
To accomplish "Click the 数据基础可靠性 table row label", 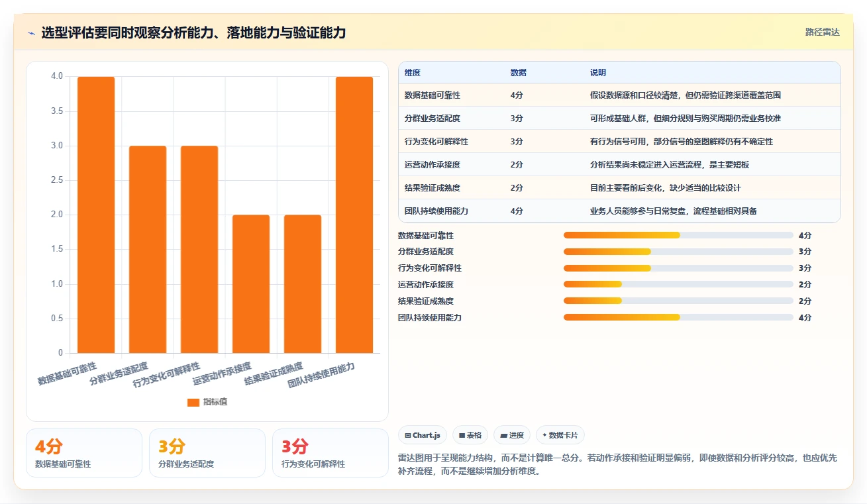I will (433, 95).
